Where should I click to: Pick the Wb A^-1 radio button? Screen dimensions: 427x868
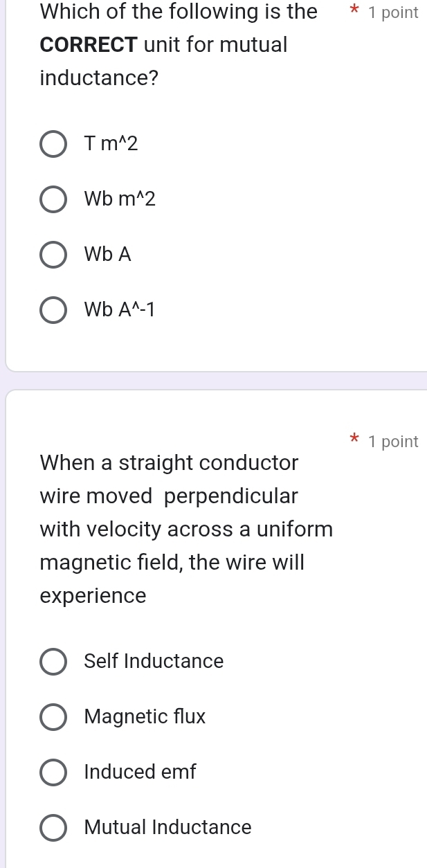[x=53, y=310]
